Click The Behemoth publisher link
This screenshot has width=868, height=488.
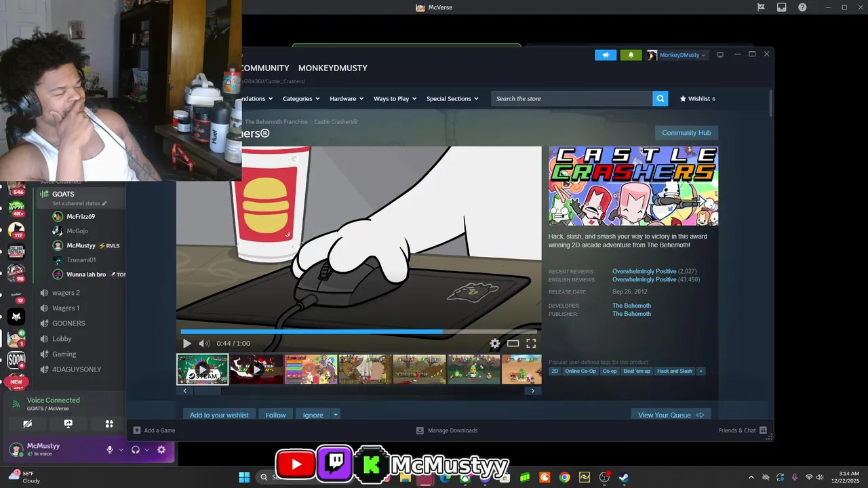click(631, 314)
